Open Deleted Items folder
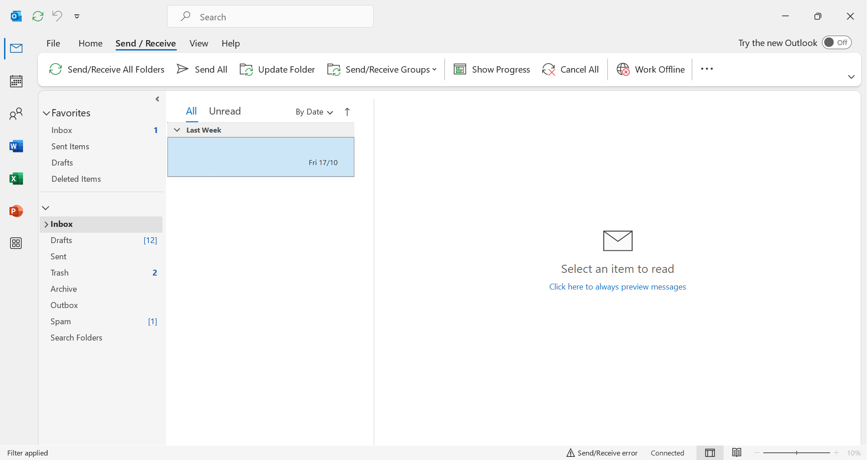 point(102,179)
